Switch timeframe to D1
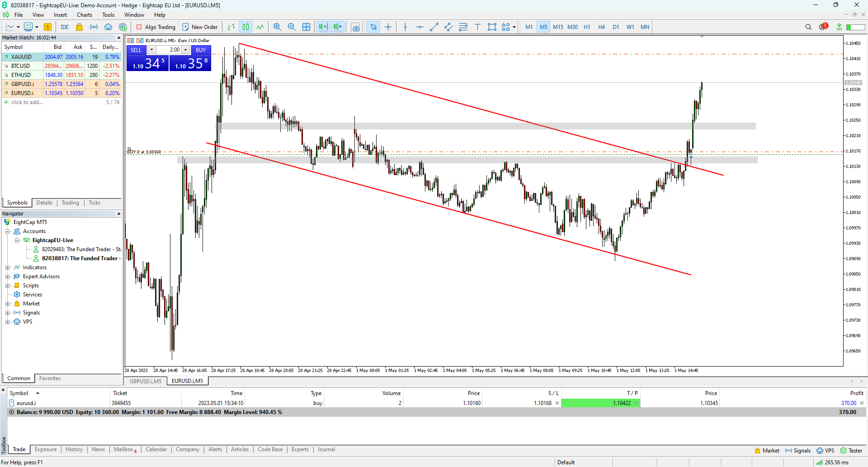Image resolution: width=868 pixels, height=467 pixels. tap(616, 27)
